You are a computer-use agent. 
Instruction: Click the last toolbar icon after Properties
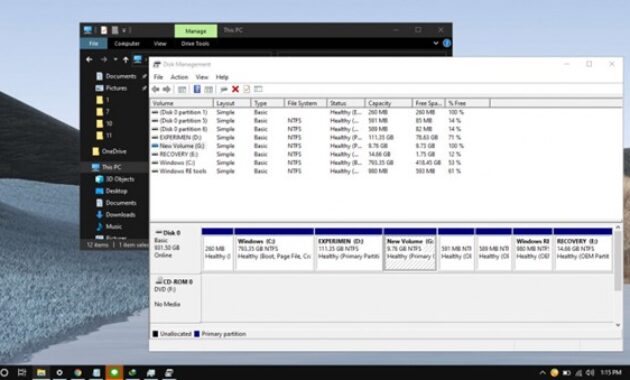click(x=258, y=89)
